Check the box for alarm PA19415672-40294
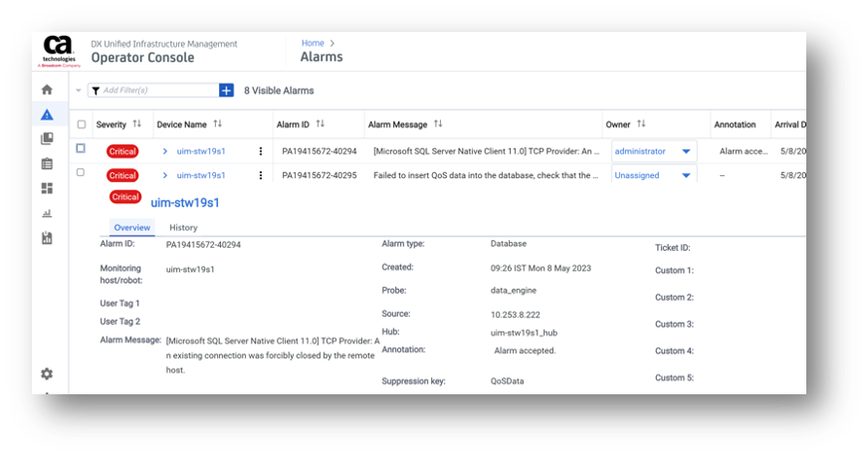 point(82,149)
